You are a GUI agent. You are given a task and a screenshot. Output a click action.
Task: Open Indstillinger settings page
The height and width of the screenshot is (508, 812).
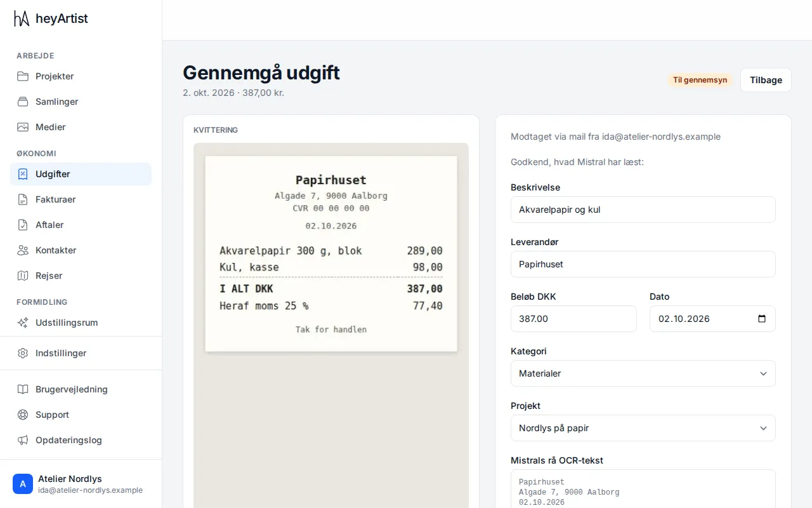[x=81, y=353]
